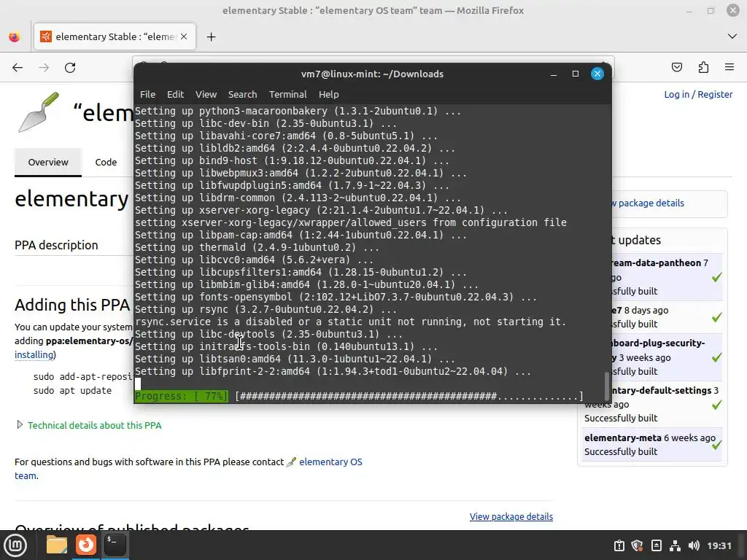Click libfprint-2-2 setup line in terminal
The width and height of the screenshot is (747, 560).
tap(333, 371)
